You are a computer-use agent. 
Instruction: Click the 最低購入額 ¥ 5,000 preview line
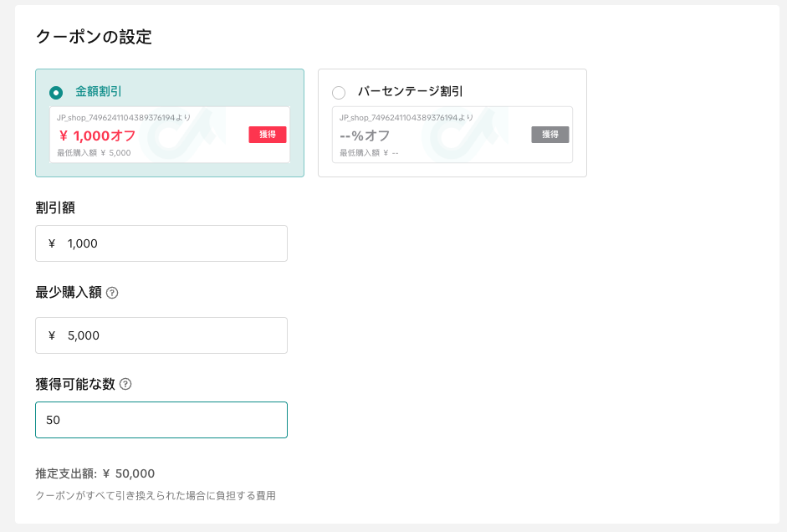point(94,153)
